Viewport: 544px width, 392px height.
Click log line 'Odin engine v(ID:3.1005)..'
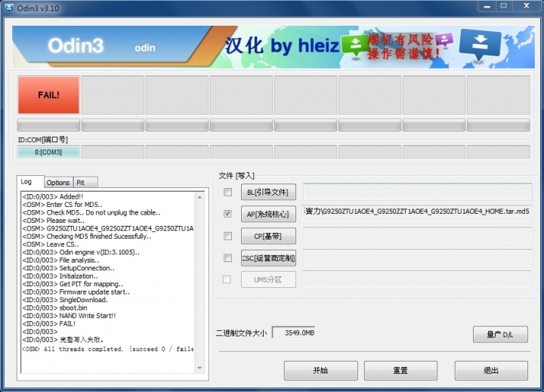click(x=81, y=252)
